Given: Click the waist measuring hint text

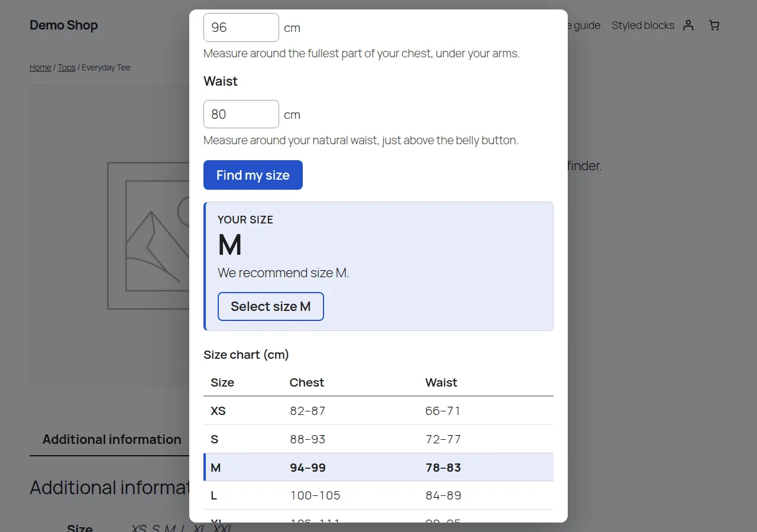Looking at the screenshot, I should pos(361,140).
